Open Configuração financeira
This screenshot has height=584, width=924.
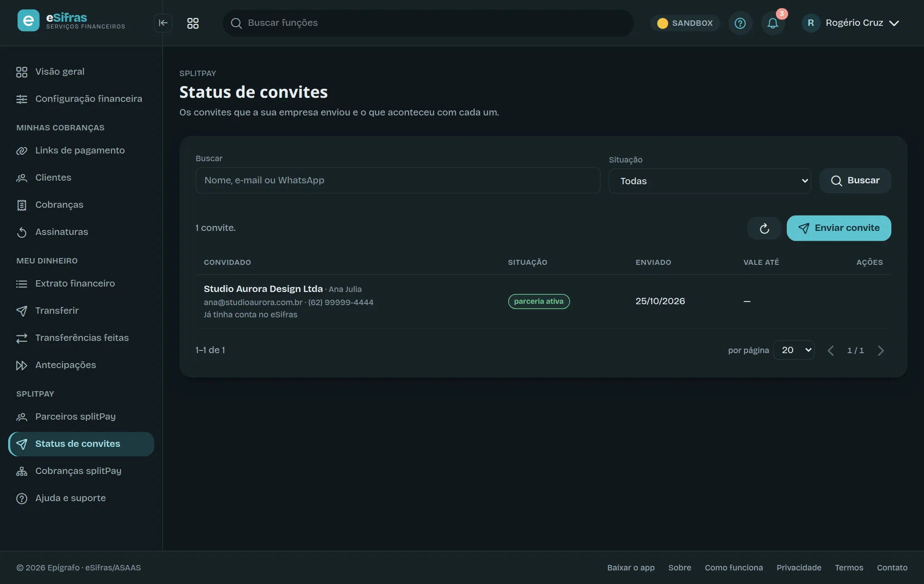(x=82, y=99)
